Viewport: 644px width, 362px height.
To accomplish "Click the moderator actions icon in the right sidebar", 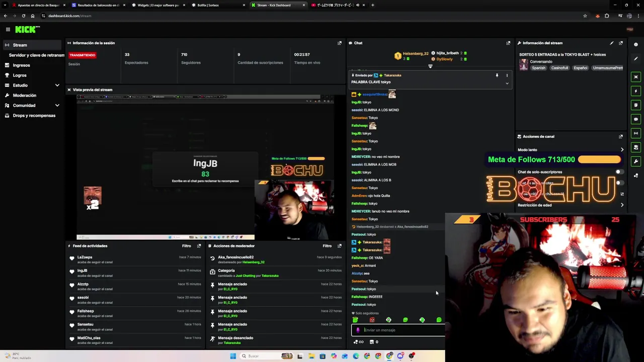I will click(x=636, y=147).
